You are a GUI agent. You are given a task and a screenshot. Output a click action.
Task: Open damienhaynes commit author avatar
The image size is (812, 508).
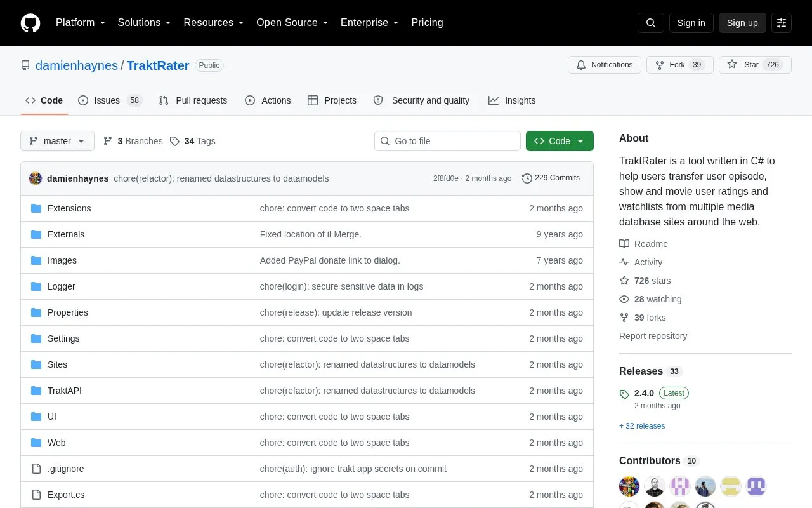(36, 178)
